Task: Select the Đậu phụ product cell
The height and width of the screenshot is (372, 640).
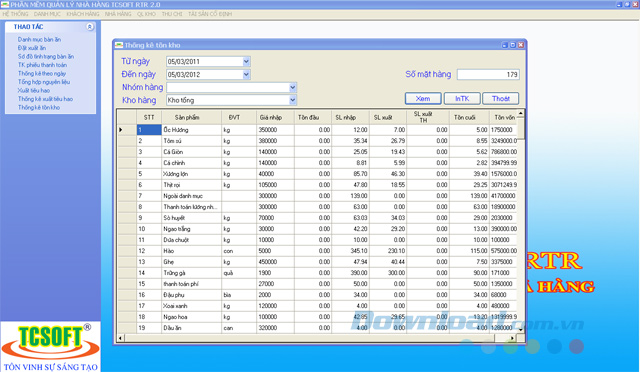Action: pyautogui.click(x=191, y=295)
